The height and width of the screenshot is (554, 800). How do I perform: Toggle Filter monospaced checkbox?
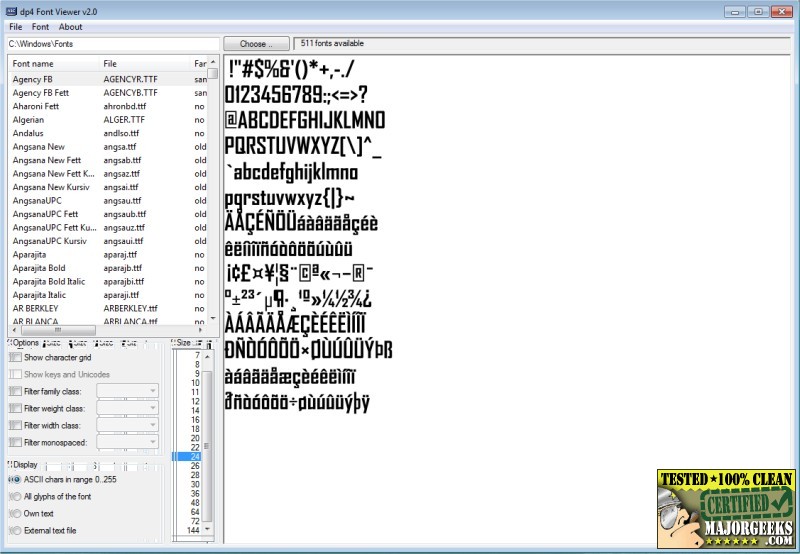(15, 442)
